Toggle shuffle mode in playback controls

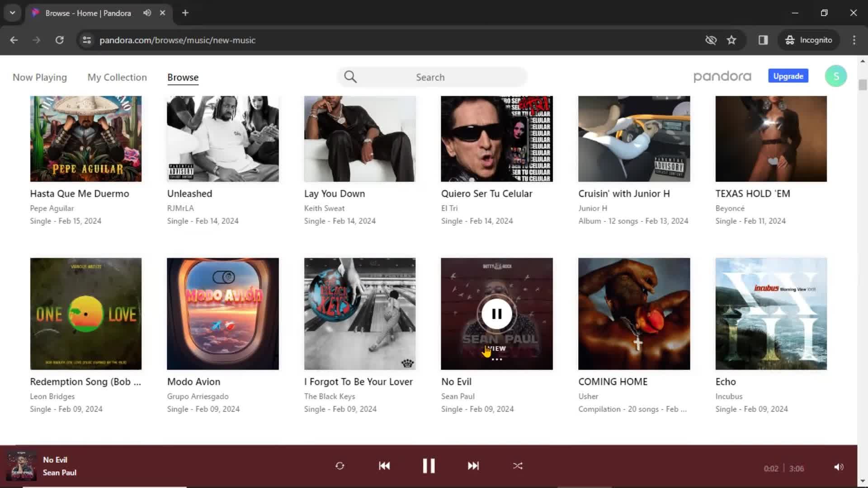click(x=517, y=466)
